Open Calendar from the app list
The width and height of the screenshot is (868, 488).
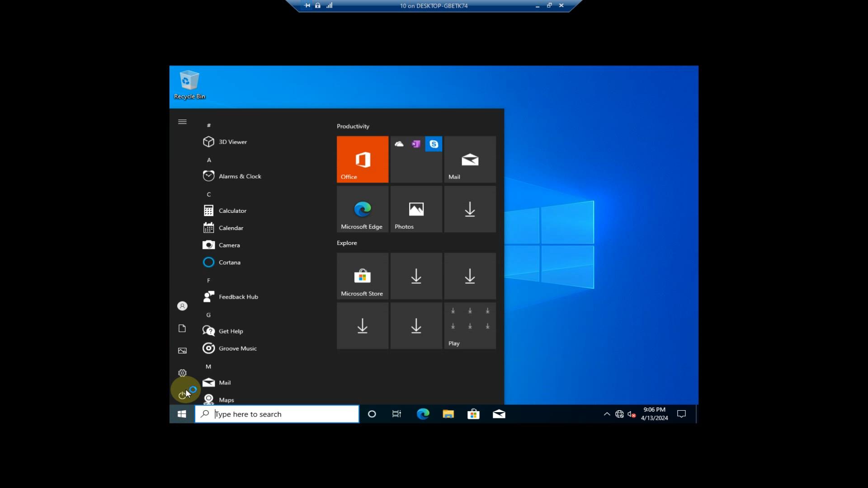[262, 228]
